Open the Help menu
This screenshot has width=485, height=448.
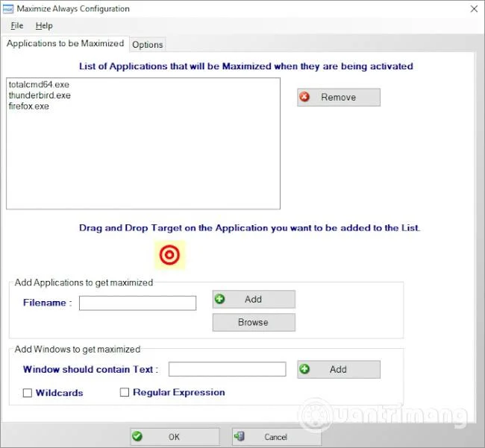(44, 25)
